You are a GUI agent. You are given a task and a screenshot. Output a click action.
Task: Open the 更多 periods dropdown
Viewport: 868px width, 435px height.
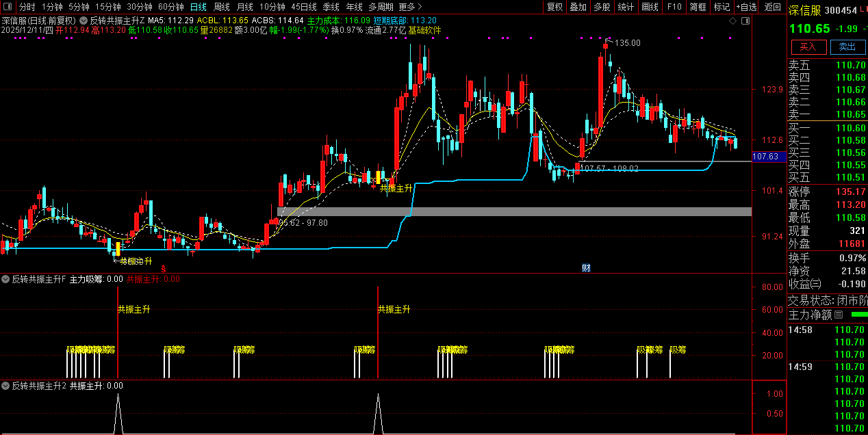coord(410,7)
